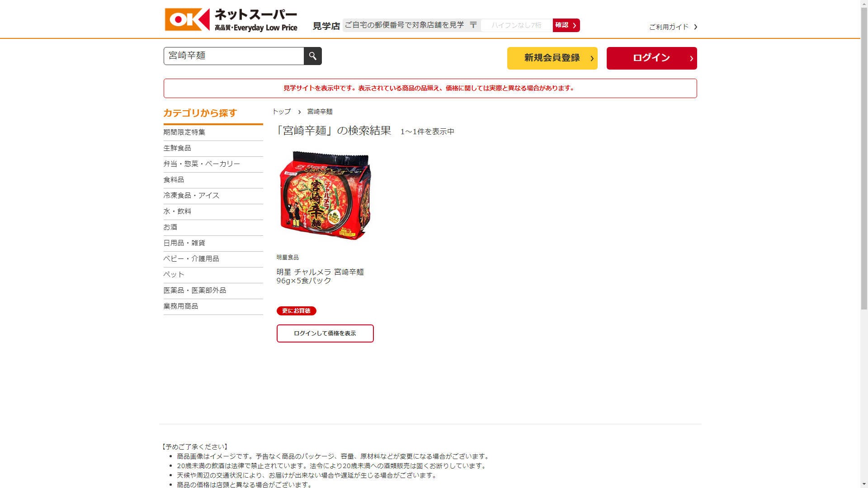The height and width of the screenshot is (488, 868).
Task: Click the search box containing 宮崎辛麺
Action: (234, 56)
